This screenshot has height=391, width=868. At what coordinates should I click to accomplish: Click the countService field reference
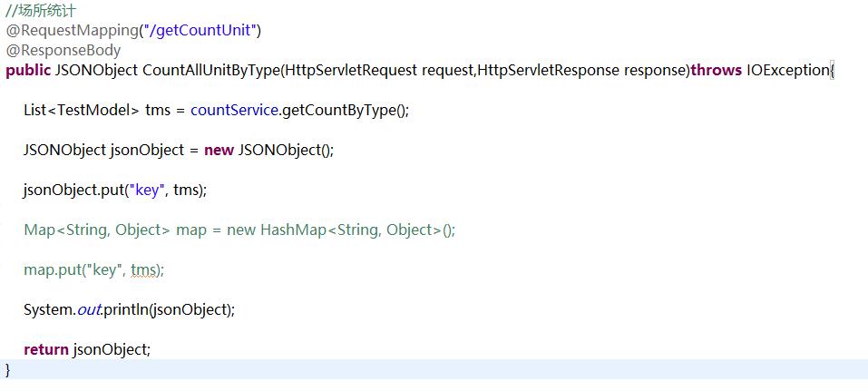(x=234, y=110)
